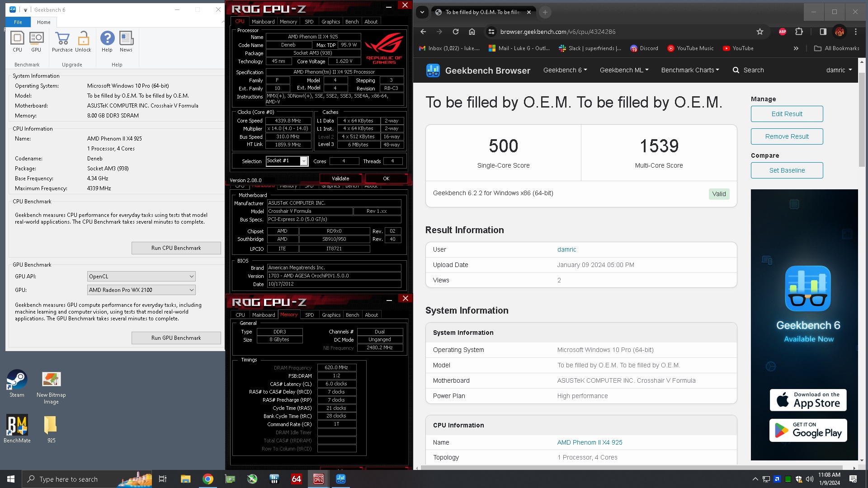
Task: Select the Home ribbon tab in Geekbench
Action: [x=44, y=22]
